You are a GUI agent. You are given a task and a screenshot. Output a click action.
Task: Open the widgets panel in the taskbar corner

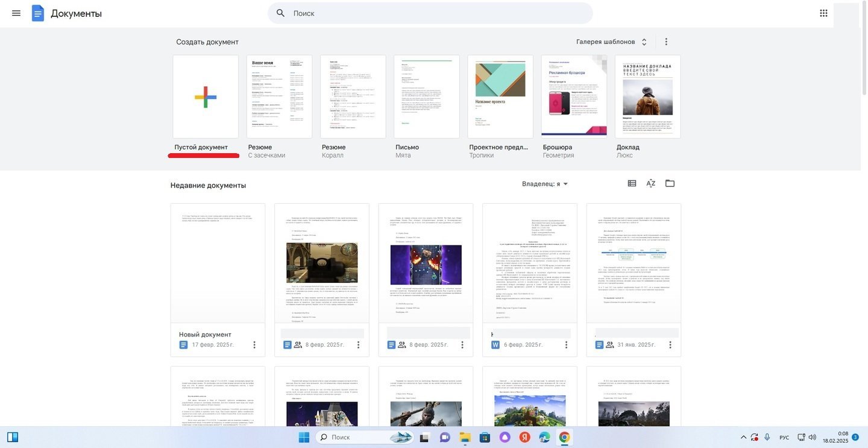[x=13, y=437]
